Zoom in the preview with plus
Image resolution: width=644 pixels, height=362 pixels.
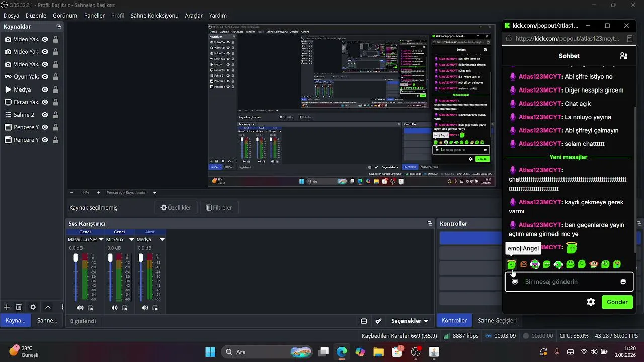click(x=98, y=193)
